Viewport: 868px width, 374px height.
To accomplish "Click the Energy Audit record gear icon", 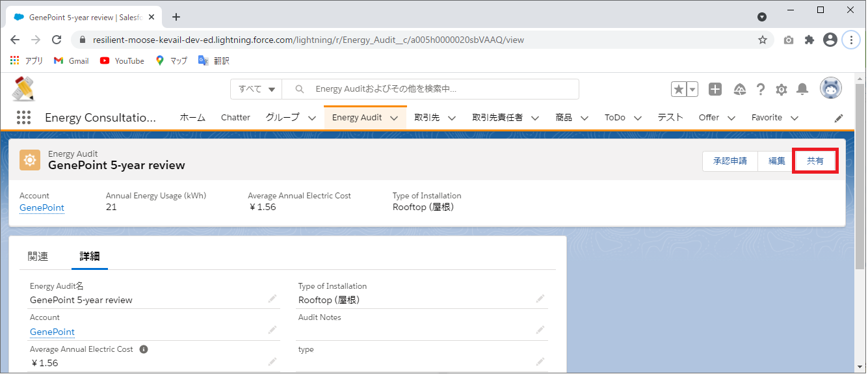I will [x=30, y=159].
